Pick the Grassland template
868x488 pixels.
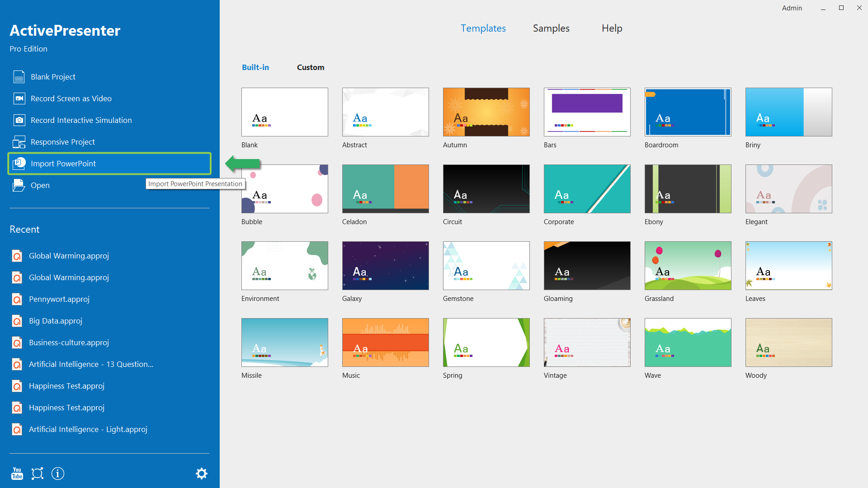688,266
